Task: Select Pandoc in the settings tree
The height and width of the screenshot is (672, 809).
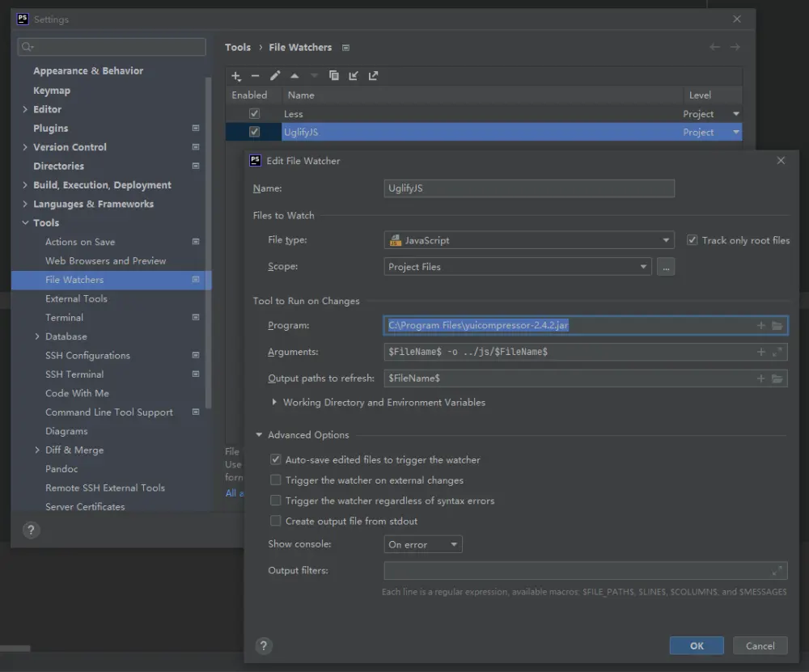Action: [x=61, y=469]
